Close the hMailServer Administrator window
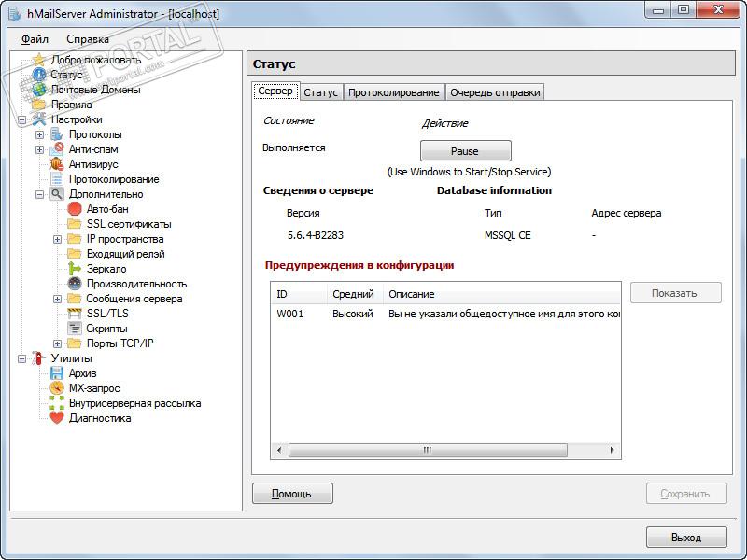Screen dimensions: 747x560 [718, 10]
